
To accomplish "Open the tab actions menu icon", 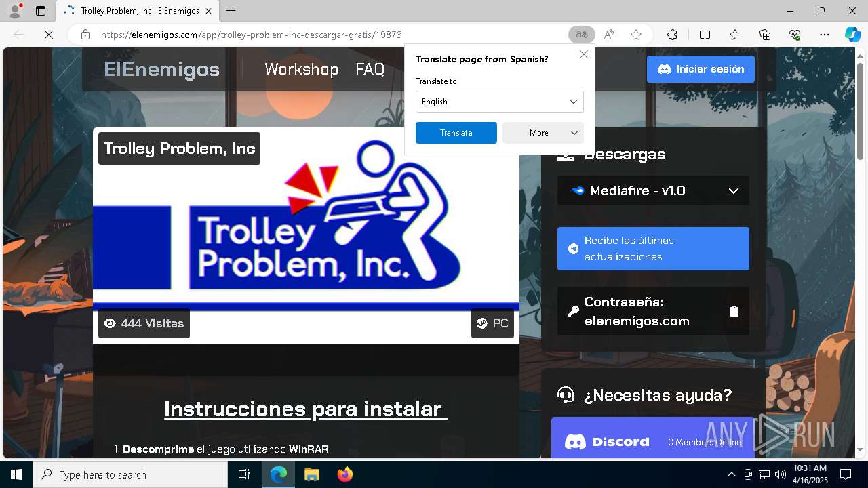I will tap(41, 11).
